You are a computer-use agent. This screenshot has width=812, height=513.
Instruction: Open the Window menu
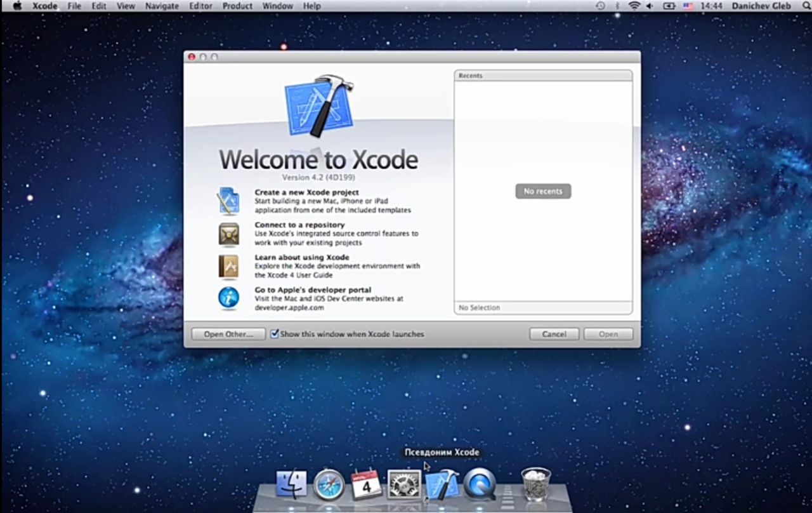point(277,6)
